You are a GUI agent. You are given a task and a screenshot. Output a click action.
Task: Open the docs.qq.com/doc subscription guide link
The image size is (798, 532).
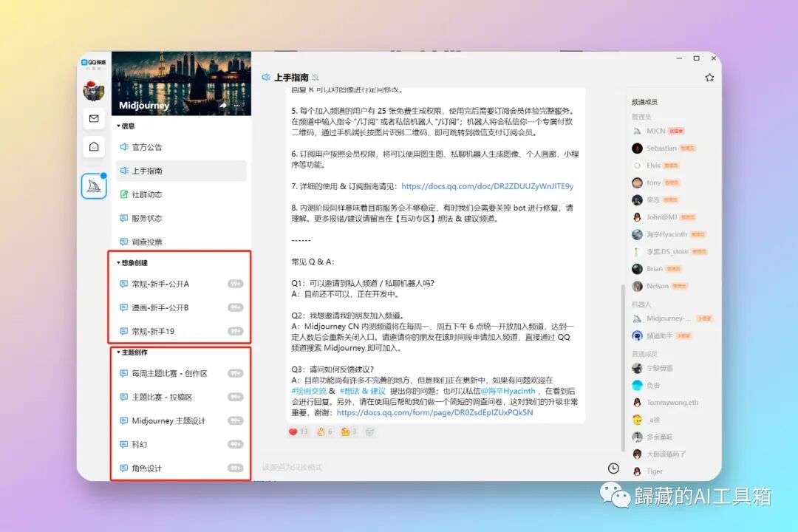pos(488,186)
